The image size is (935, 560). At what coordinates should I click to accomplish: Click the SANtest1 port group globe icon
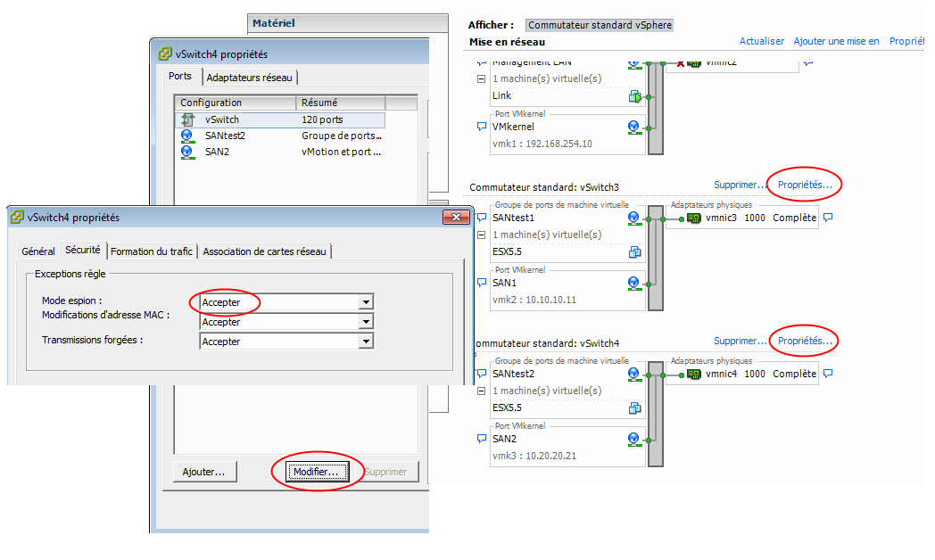point(633,218)
